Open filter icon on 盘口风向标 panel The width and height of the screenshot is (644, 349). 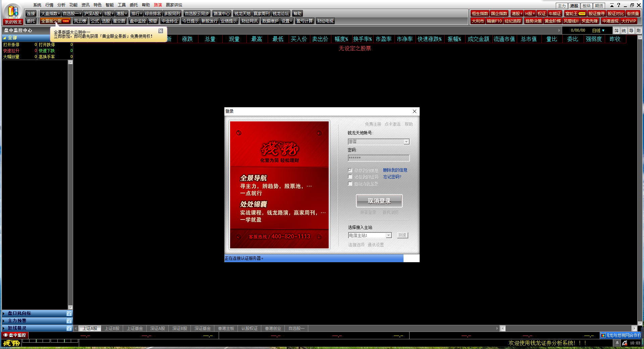pos(69,313)
